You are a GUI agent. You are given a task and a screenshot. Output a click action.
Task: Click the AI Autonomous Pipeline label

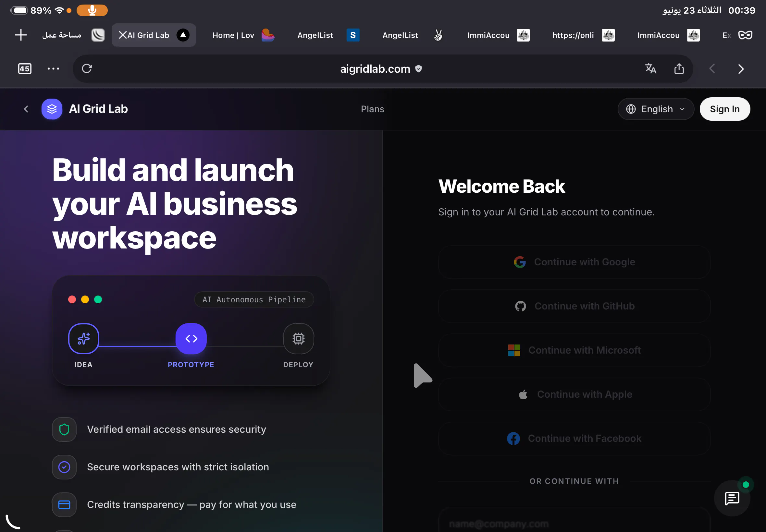click(254, 299)
